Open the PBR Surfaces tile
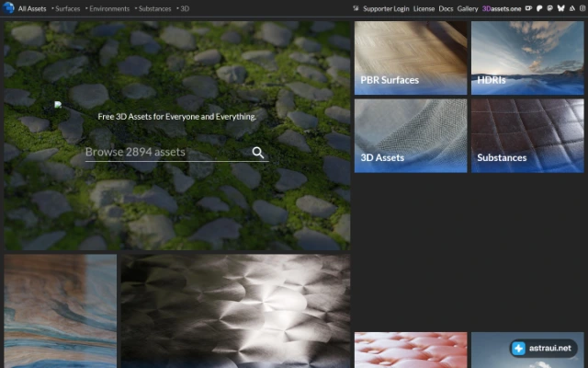This screenshot has width=588, height=368. pos(411,58)
